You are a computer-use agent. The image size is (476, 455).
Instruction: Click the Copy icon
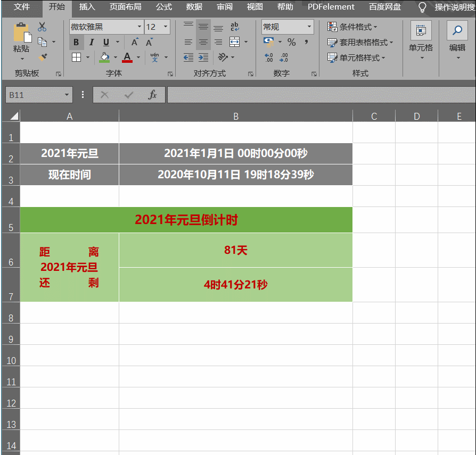[42, 42]
